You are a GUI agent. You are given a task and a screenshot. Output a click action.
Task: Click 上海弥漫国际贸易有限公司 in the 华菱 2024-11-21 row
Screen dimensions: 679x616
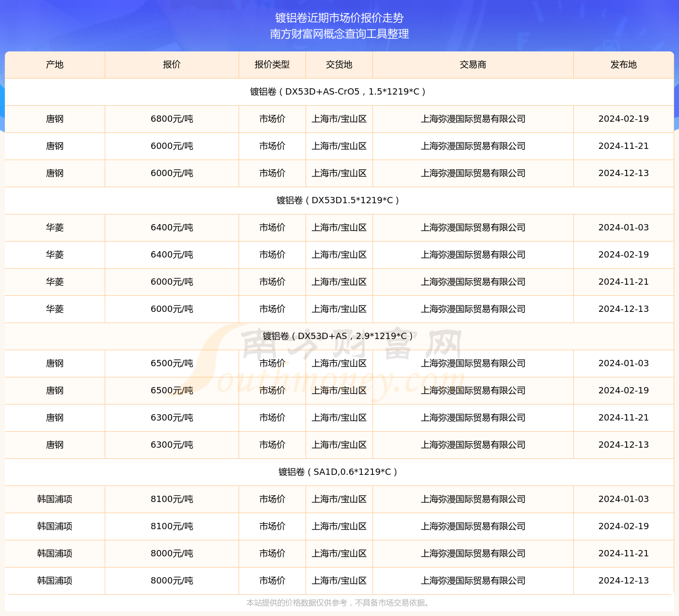(x=473, y=282)
